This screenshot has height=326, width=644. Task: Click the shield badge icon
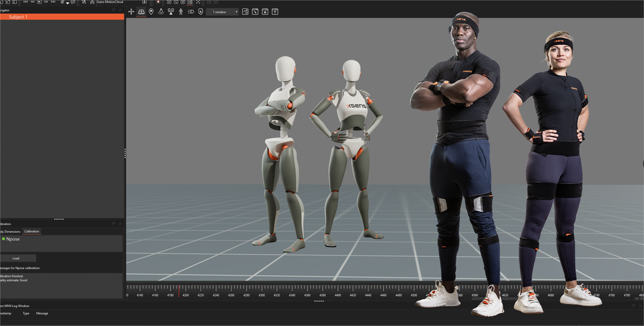coord(200,11)
